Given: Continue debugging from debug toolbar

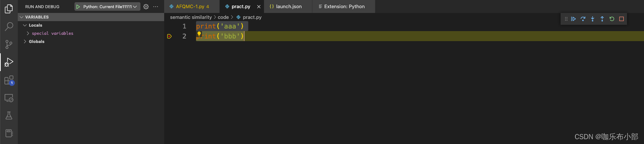Looking at the screenshot, I should [573, 19].
